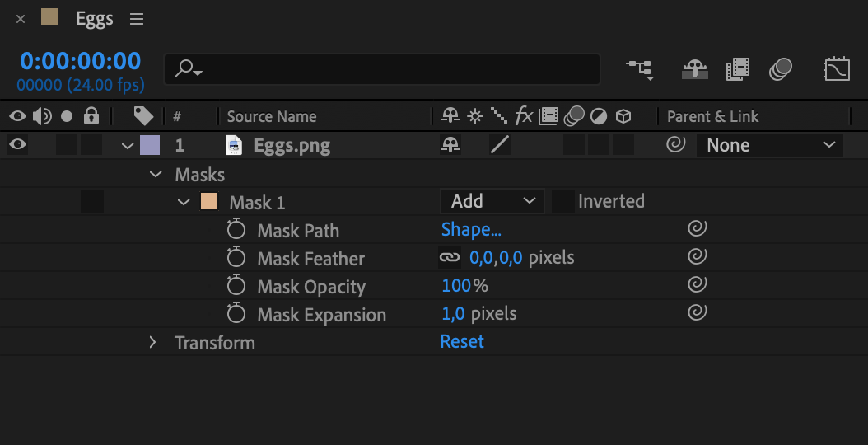
Task: Click the Mask 1 color swatch
Action: (209, 202)
